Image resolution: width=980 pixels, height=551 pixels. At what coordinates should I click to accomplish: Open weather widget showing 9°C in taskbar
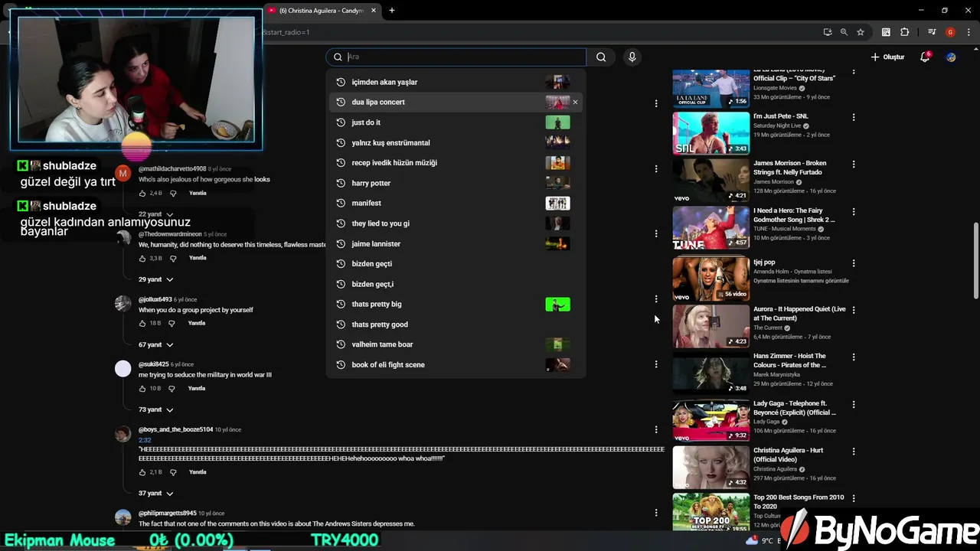click(763, 541)
